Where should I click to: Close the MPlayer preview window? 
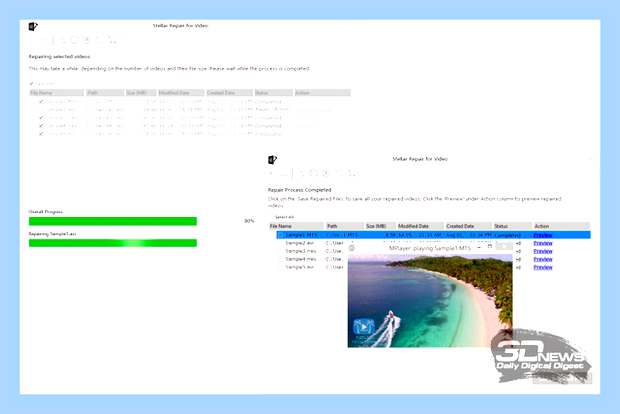tap(504, 247)
